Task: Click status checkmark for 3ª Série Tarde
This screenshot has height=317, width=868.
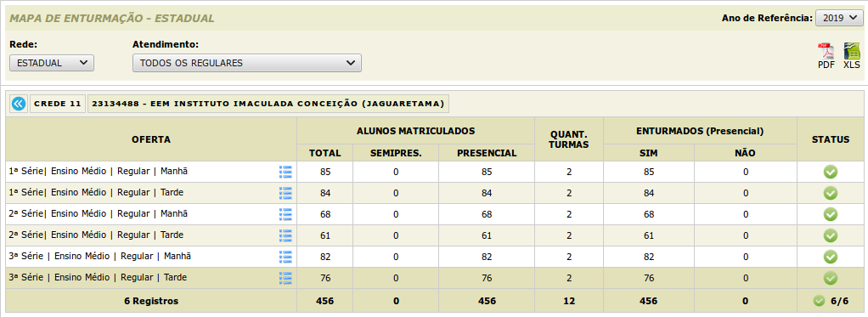Action: pos(831,278)
